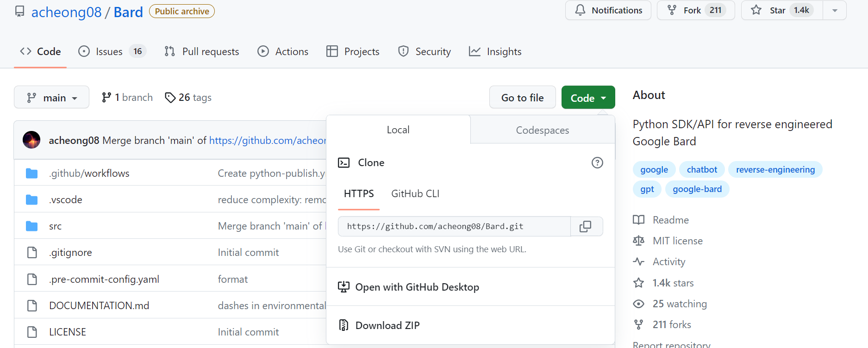This screenshot has width=868, height=348.
Task: Open the Security tab
Action: click(424, 51)
